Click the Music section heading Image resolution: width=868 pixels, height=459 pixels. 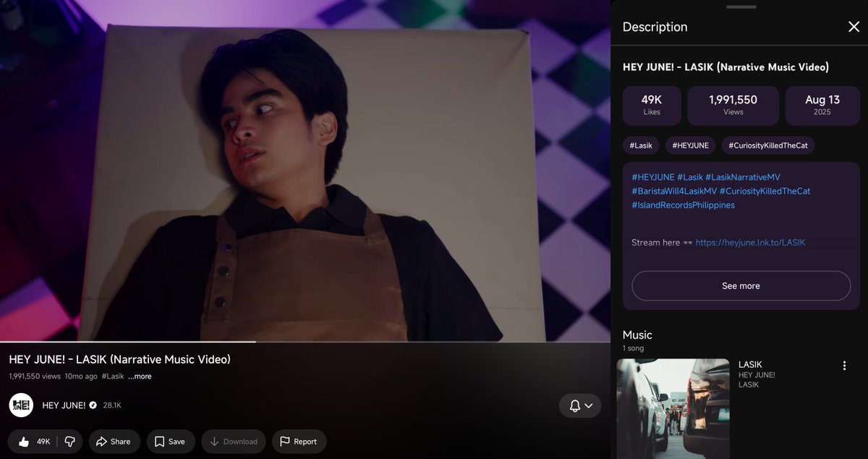637,335
